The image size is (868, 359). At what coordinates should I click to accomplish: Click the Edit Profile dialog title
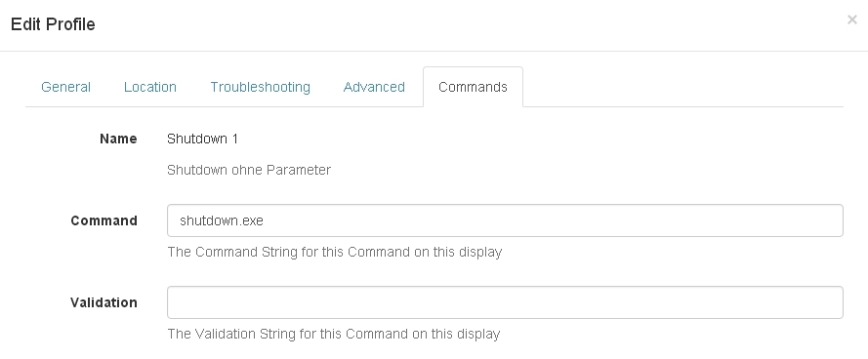[53, 24]
